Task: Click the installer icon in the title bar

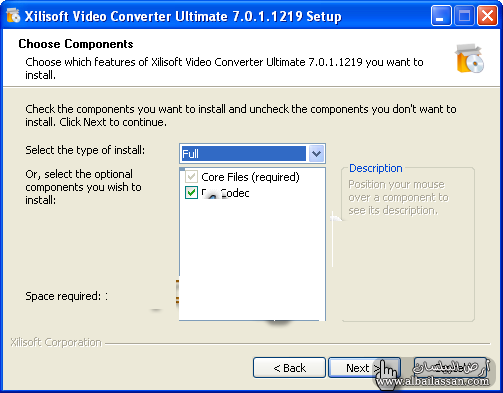Action: click(13, 16)
